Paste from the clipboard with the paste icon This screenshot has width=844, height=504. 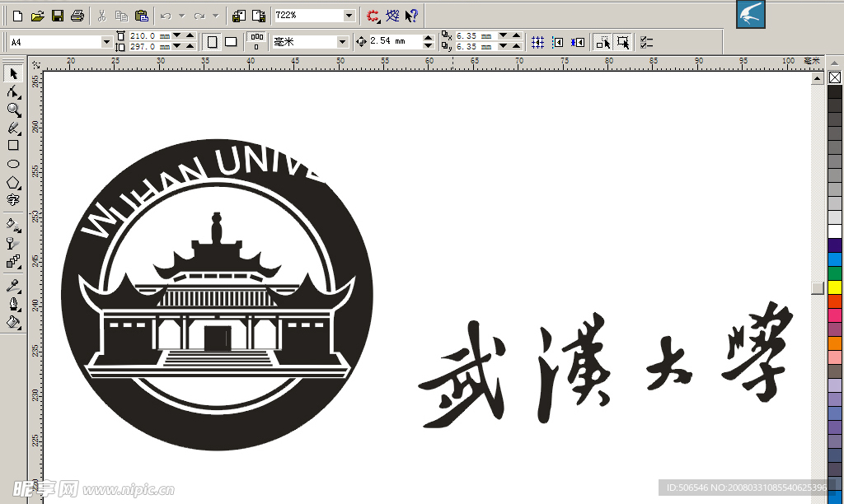click(142, 16)
